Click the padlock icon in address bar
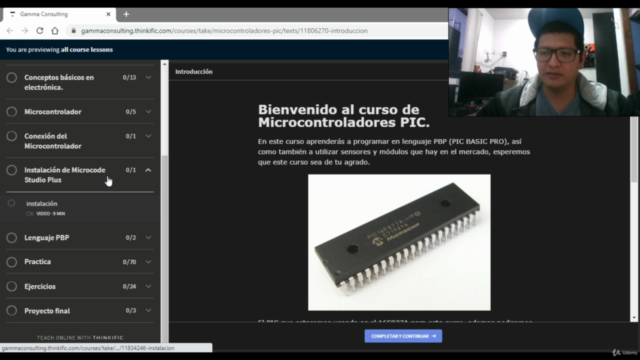Viewport: 640px width, 360px height. tap(73, 31)
